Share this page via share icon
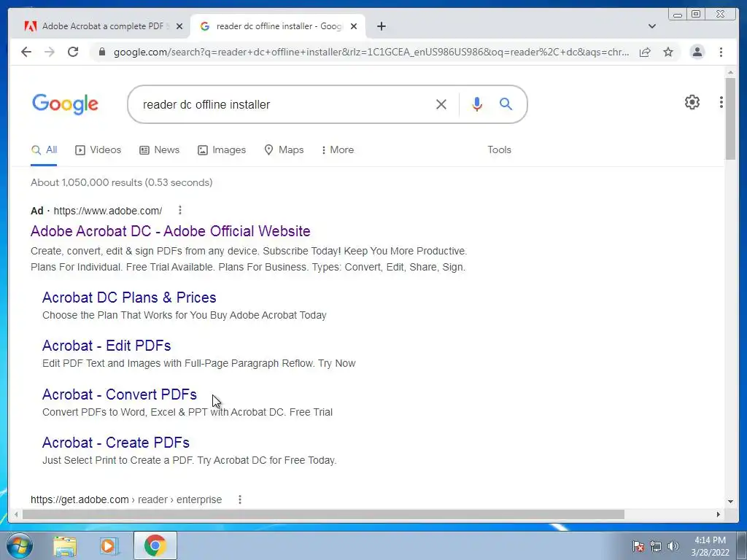Viewport: 747px width, 560px height. [x=645, y=52]
